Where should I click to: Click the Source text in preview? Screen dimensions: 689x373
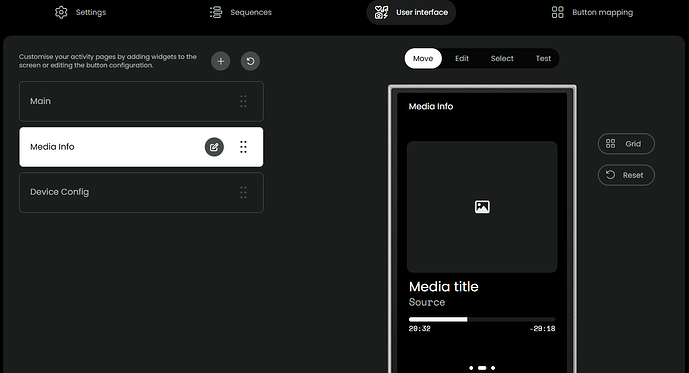pos(427,302)
